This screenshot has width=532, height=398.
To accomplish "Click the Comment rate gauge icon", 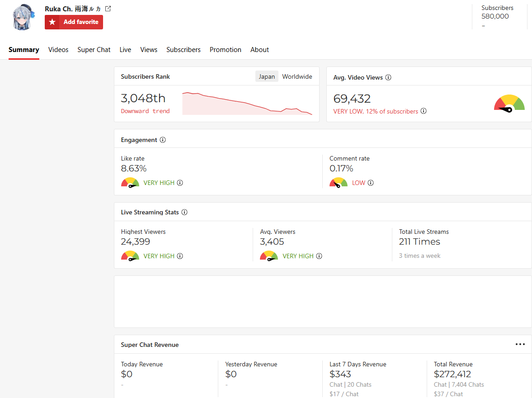I will point(338,183).
